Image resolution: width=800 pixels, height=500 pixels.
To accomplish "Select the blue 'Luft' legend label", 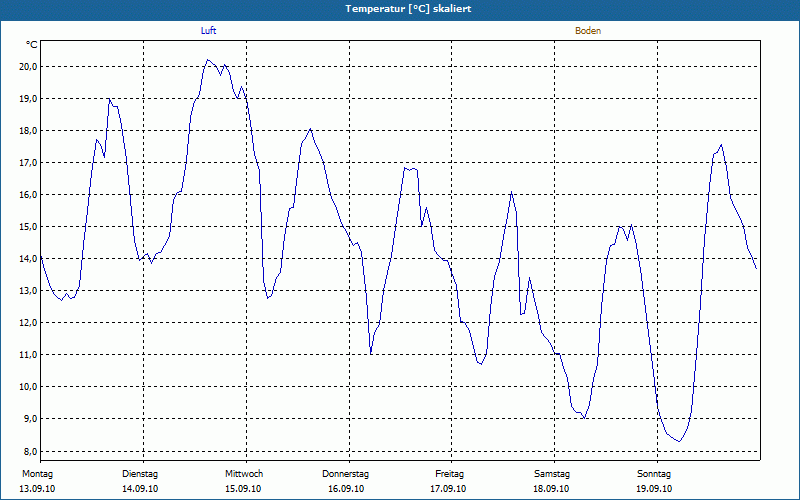I will click(x=208, y=31).
